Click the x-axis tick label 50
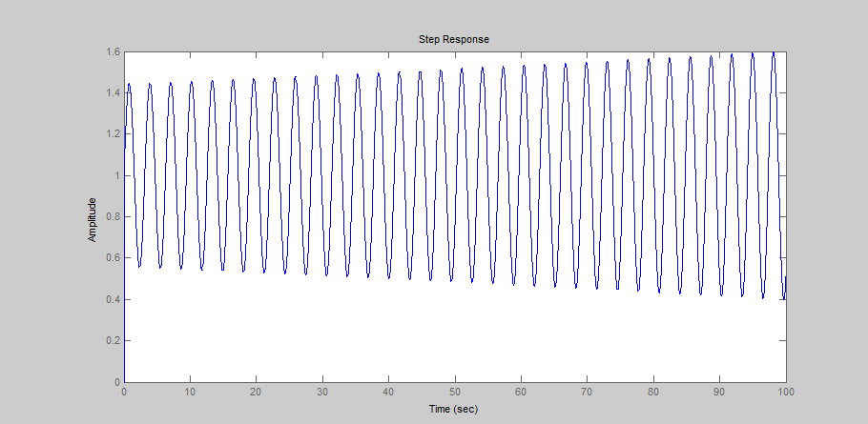Viewport: 868px width, 424px height. pos(455,392)
